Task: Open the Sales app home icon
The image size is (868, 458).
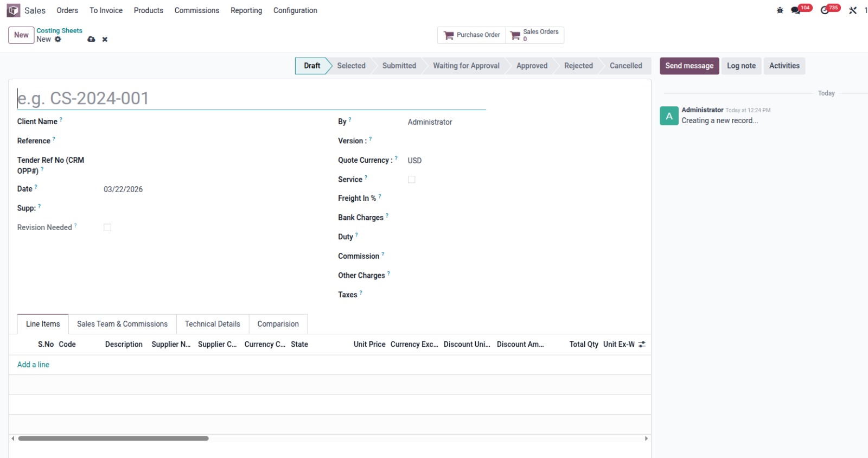Action: (x=14, y=10)
